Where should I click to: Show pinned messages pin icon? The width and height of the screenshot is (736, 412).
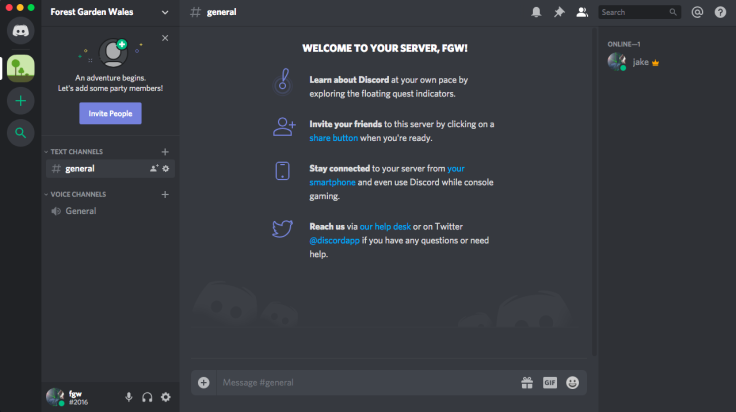559,12
